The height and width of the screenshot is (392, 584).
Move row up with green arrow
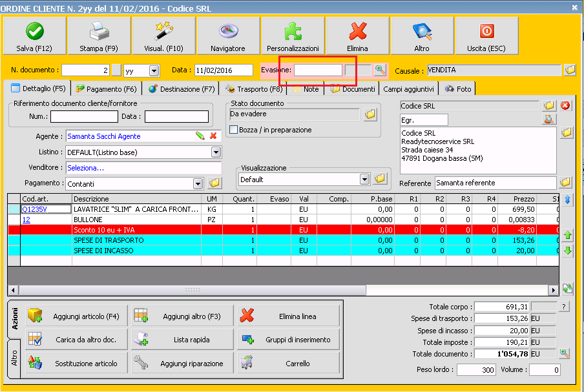(568, 236)
